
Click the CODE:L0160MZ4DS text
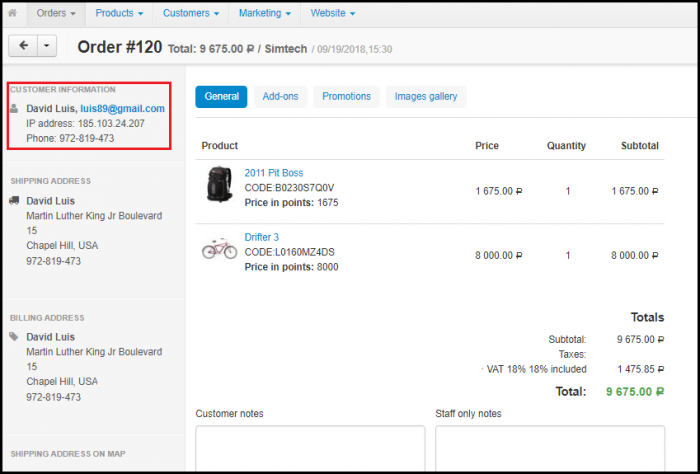tap(289, 252)
